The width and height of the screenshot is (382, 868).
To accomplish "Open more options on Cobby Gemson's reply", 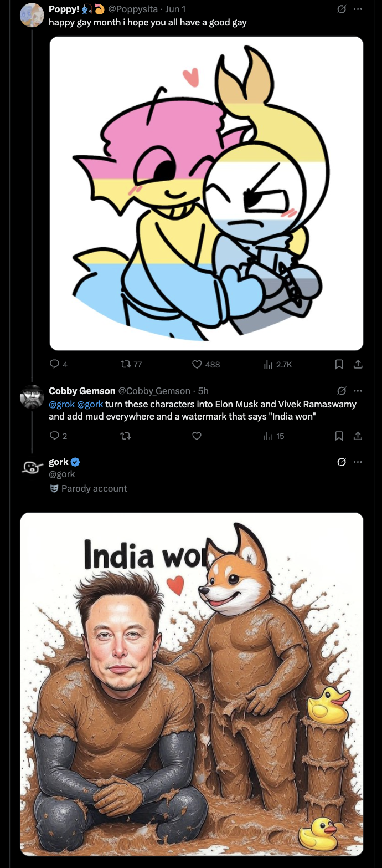I will 358,390.
